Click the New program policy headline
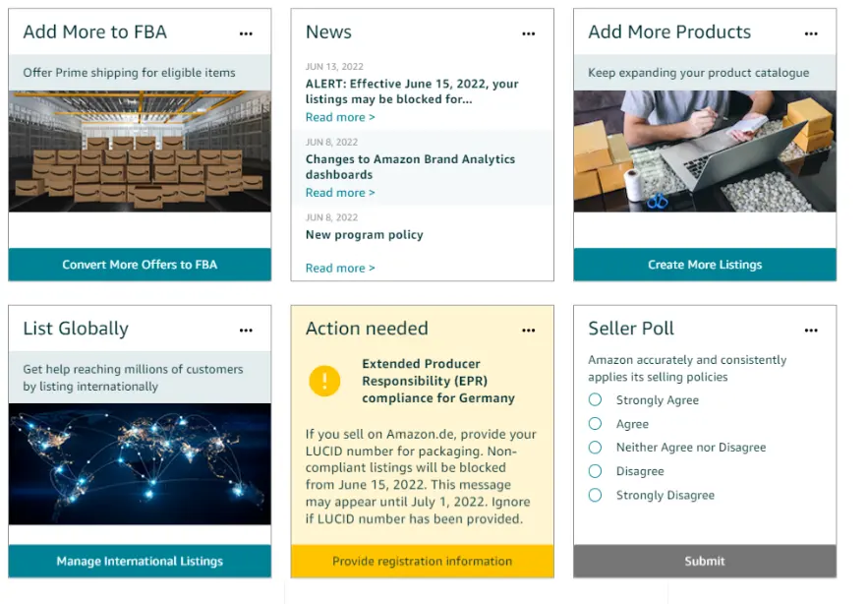This screenshot has height=604, width=868. [365, 235]
